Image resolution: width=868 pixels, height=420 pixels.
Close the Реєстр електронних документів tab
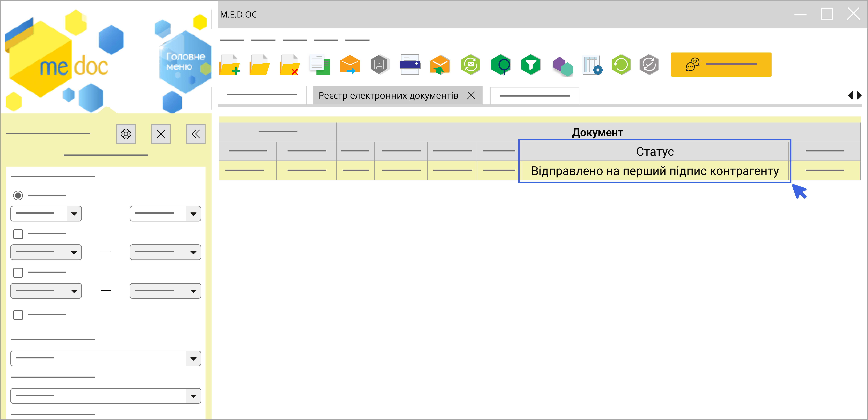(471, 95)
